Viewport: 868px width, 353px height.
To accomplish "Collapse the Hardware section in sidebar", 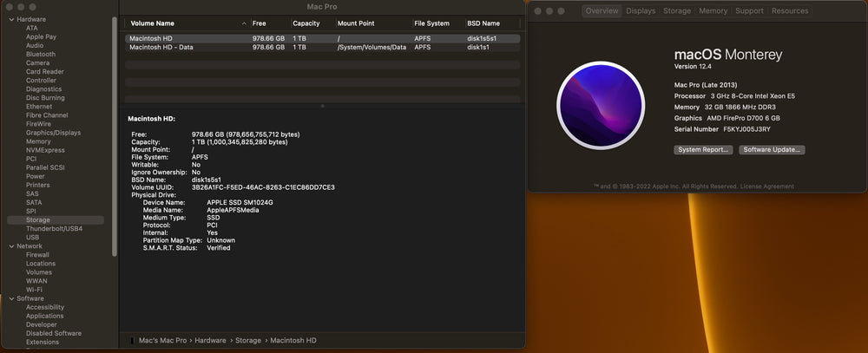I will pos(11,19).
